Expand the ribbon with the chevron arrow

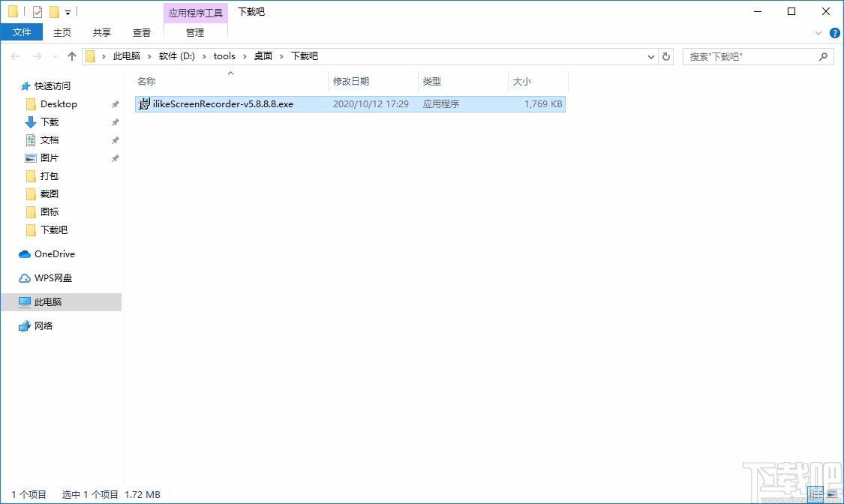[818, 32]
